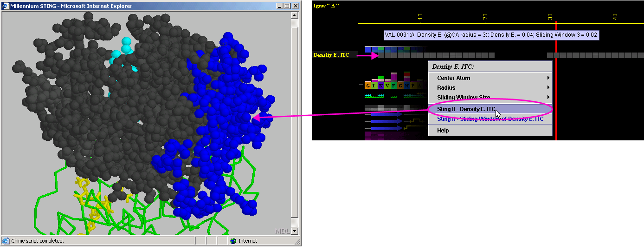Maximize the Millennium STING window

(287, 6)
